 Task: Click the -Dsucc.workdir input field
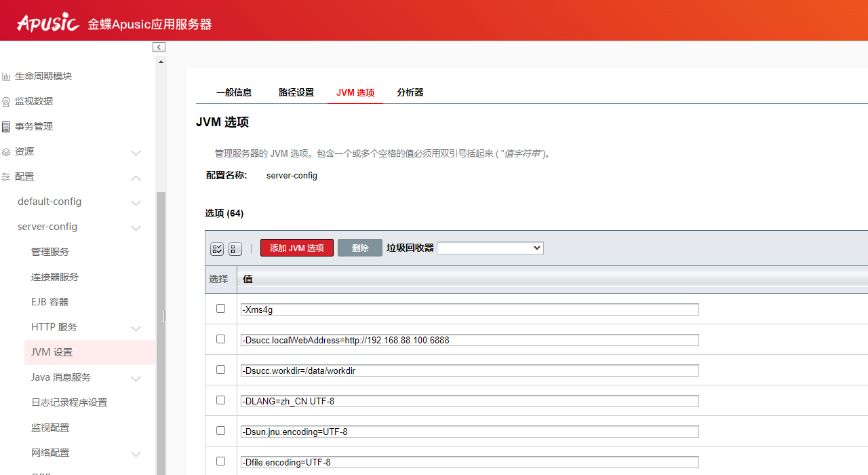(x=469, y=370)
